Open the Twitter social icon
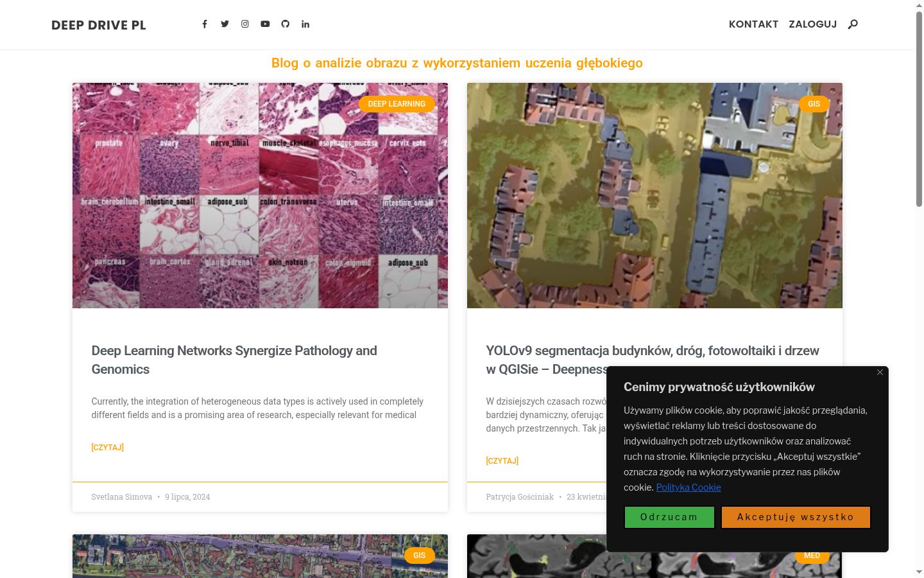Image resolution: width=924 pixels, height=578 pixels. (x=225, y=24)
